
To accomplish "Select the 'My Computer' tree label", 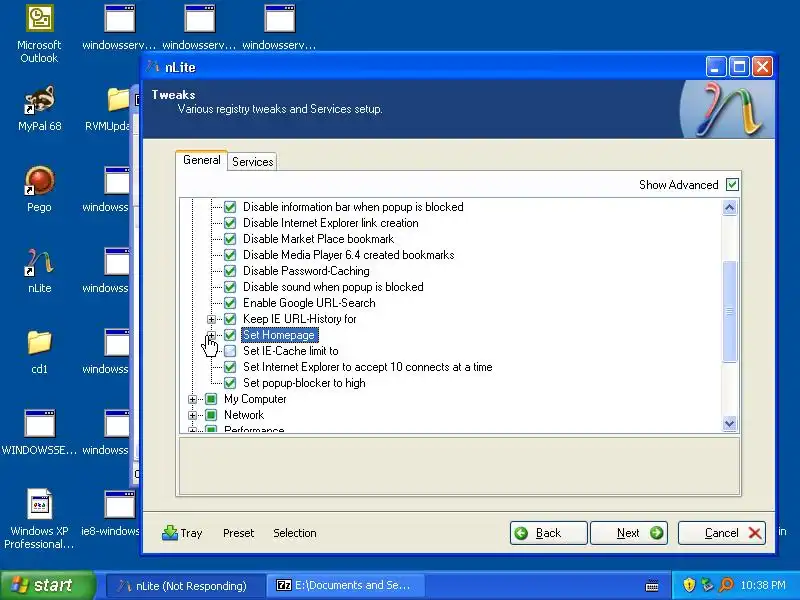I will (x=255, y=399).
